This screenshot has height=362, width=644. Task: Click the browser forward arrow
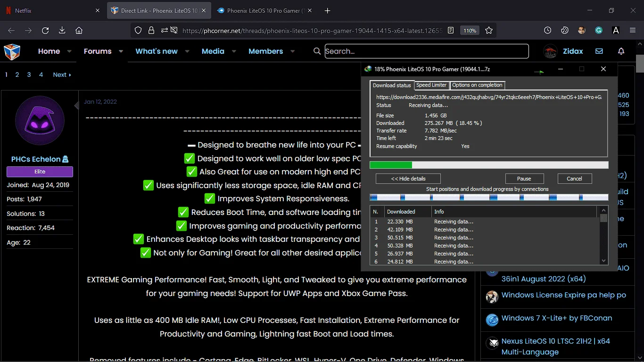click(x=28, y=30)
